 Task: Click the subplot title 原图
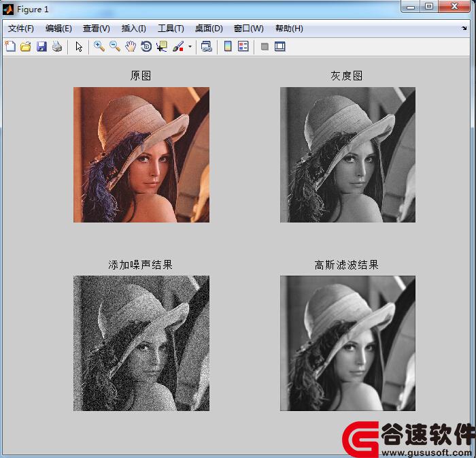coord(141,76)
